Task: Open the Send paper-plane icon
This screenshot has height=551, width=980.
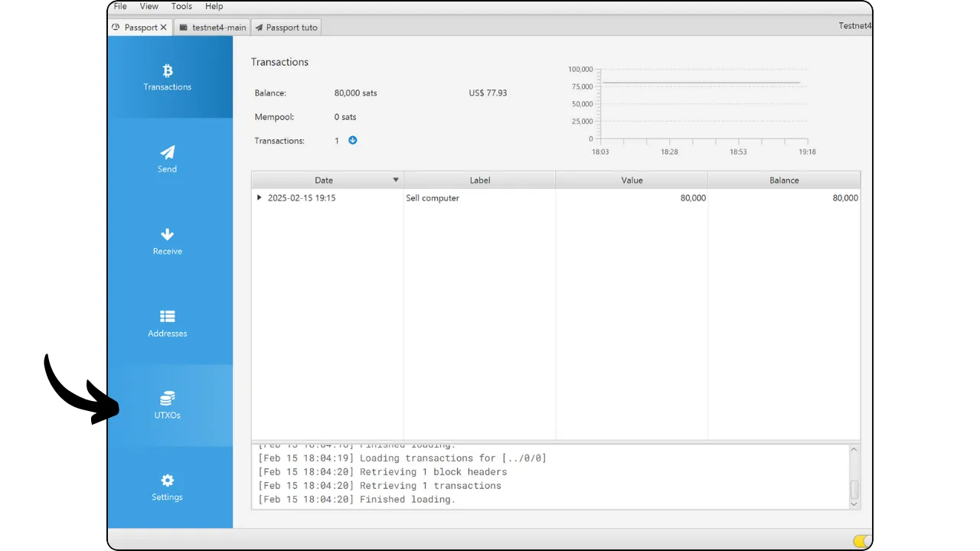Action: [x=168, y=152]
